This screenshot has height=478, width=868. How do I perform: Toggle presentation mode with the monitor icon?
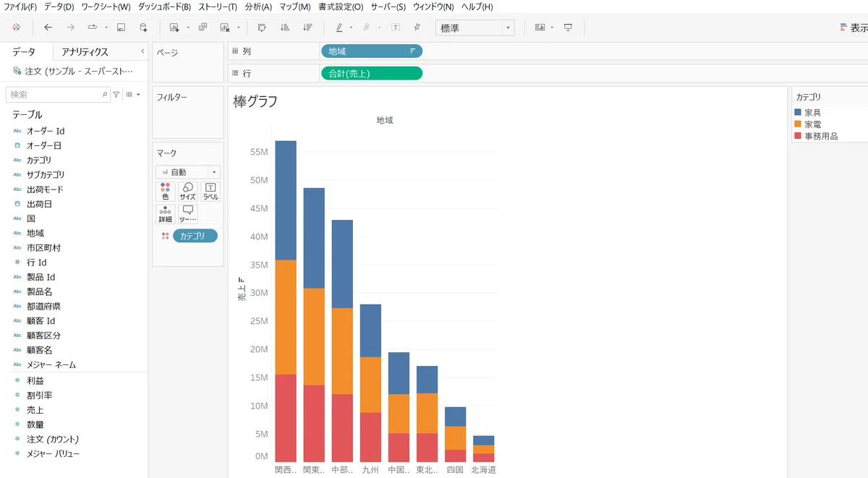[569, 27]
